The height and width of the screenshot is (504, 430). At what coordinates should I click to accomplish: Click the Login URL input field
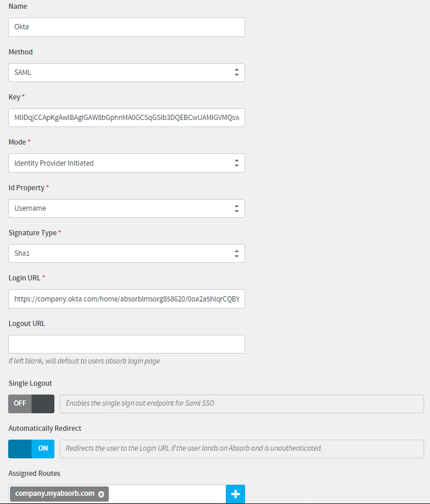pyautogui.click(x=126, y=299)
